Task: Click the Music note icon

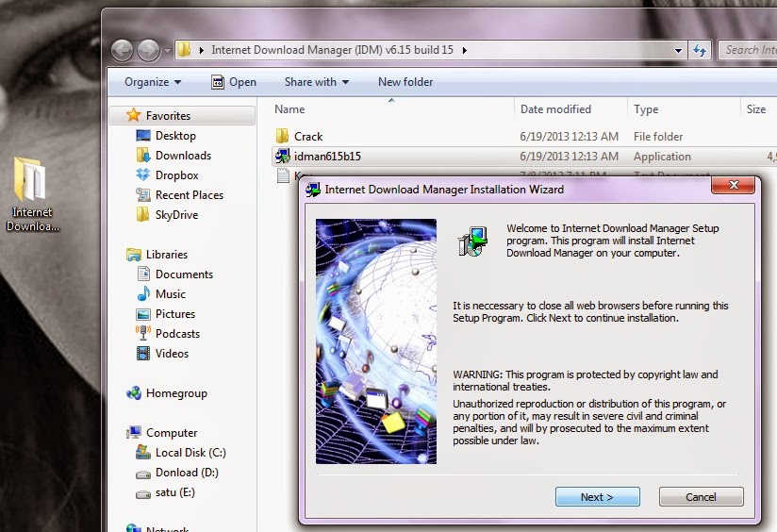Action: click(x=143, y=293)
